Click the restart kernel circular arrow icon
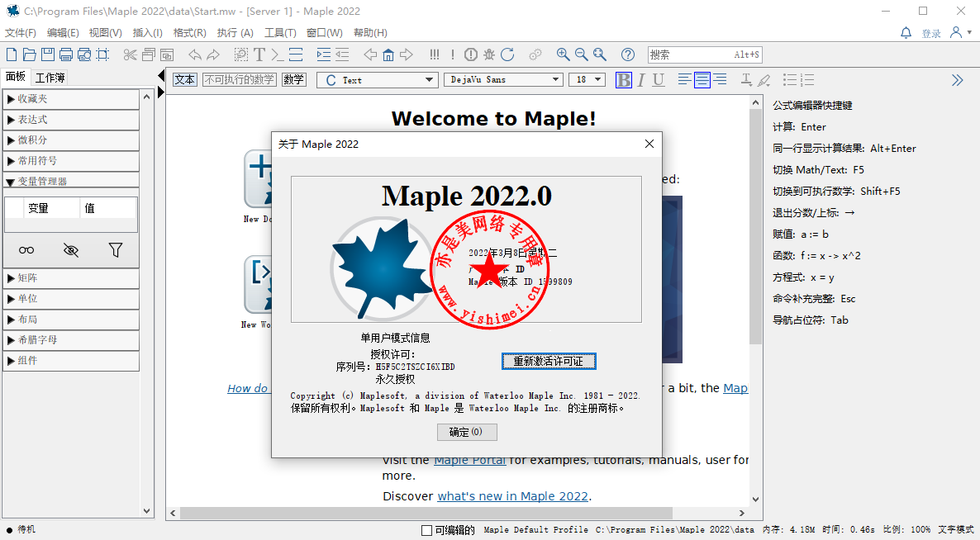 coord(507,55)
